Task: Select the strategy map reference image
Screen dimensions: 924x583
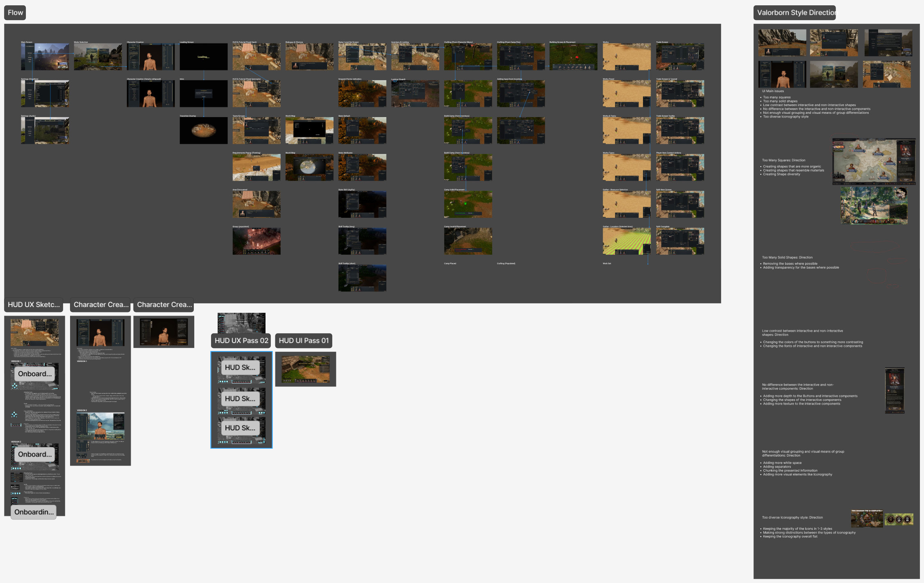Action: point(874,161)
